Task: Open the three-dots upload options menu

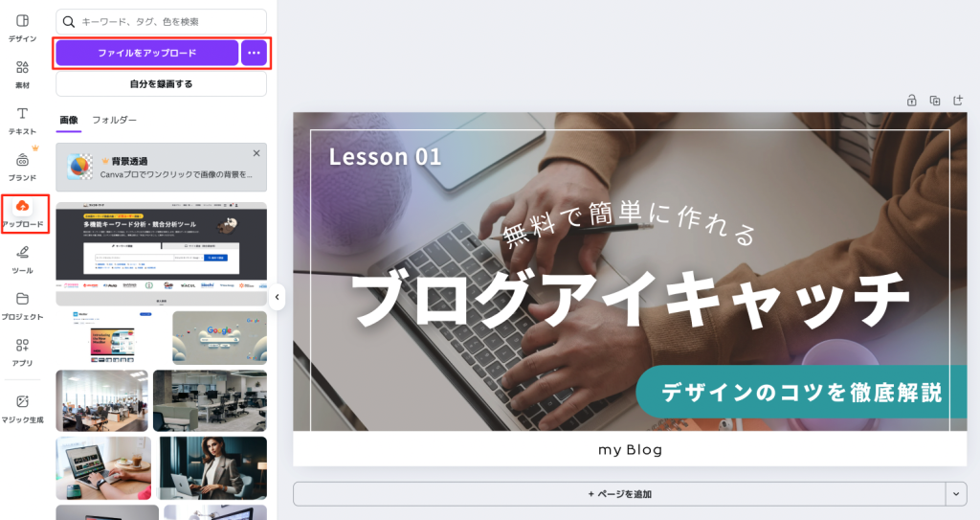Action: pos(254,54)
